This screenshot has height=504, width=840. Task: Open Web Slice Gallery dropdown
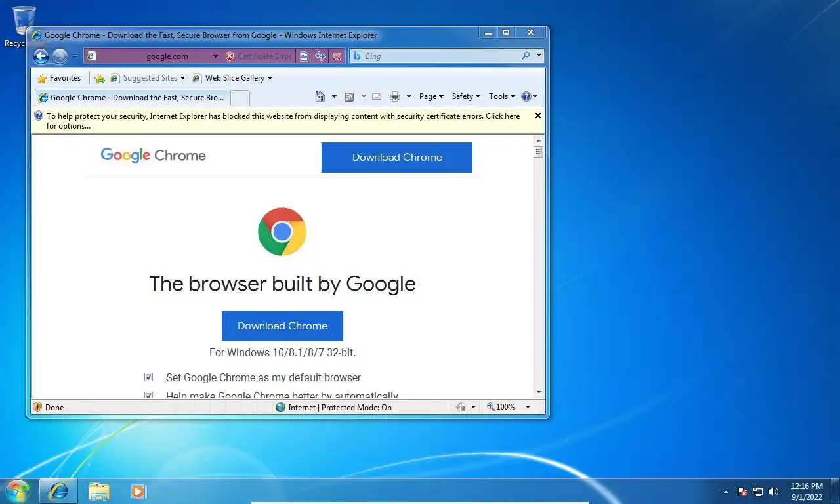[x=232, y=78]
